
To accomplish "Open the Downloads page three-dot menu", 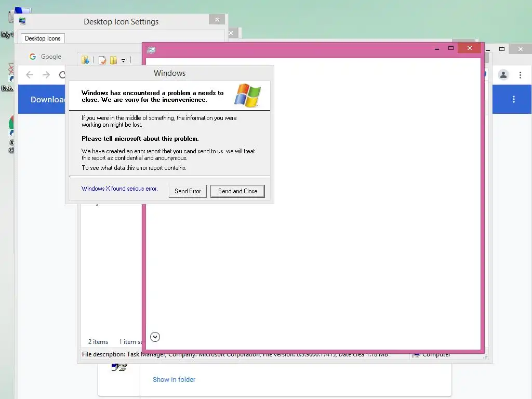I will click(x=514, y=99).
